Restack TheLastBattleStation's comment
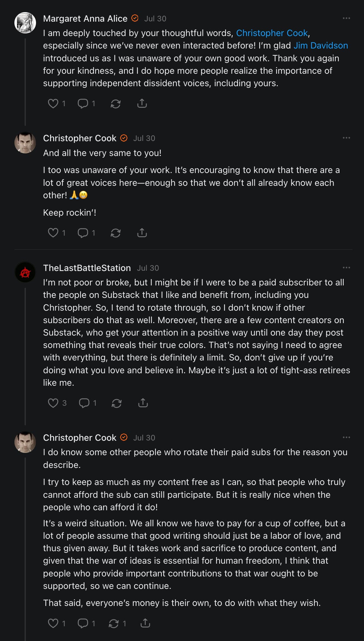Screen dimensions: 364x641 [x=117, y=403]
